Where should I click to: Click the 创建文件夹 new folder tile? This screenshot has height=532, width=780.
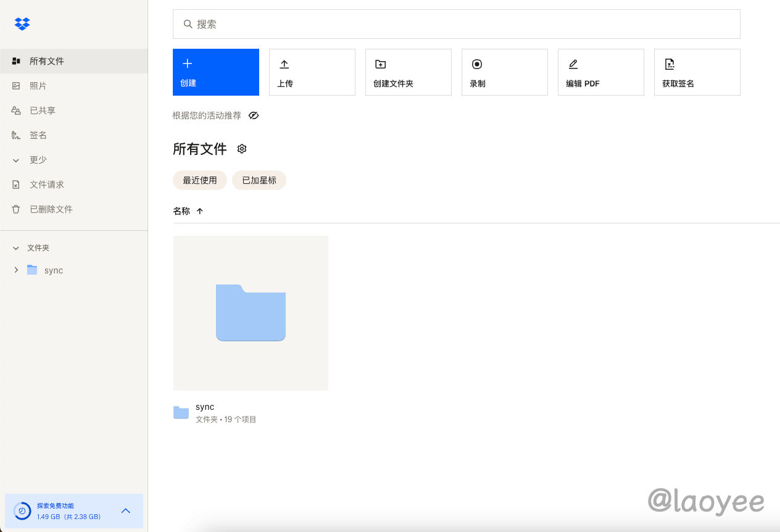[x=408, y=72]
